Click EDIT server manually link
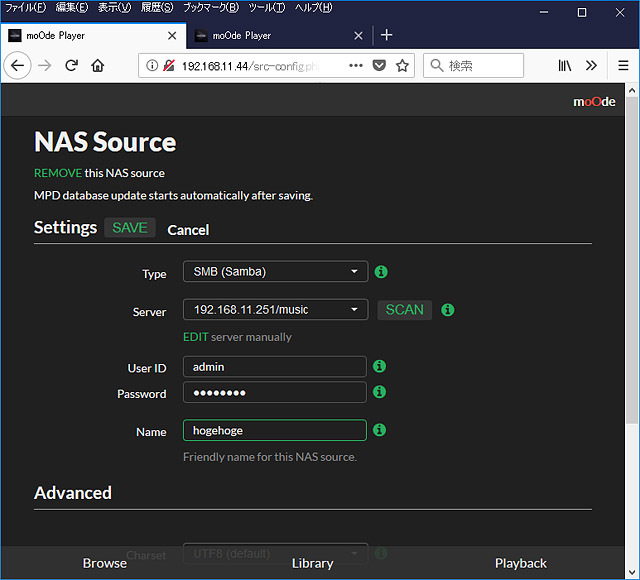The width and height of the screenshot is (640, 580). coord(196,337)
